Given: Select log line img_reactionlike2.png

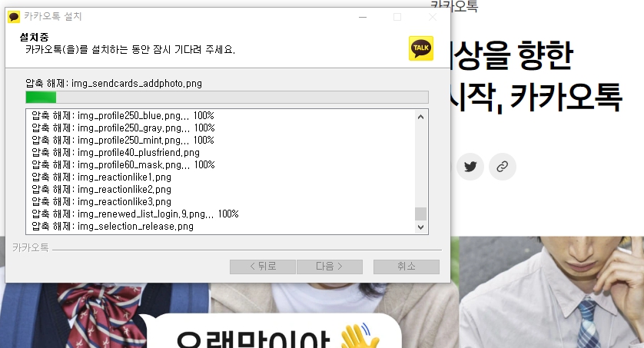Looking at the screenshot, I should coord(101,189).
